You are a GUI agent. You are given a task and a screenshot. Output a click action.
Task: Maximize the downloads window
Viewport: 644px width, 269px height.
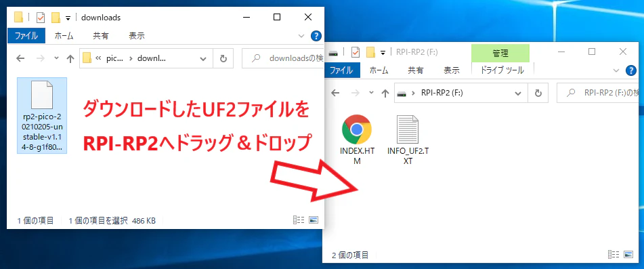point(277,17)
